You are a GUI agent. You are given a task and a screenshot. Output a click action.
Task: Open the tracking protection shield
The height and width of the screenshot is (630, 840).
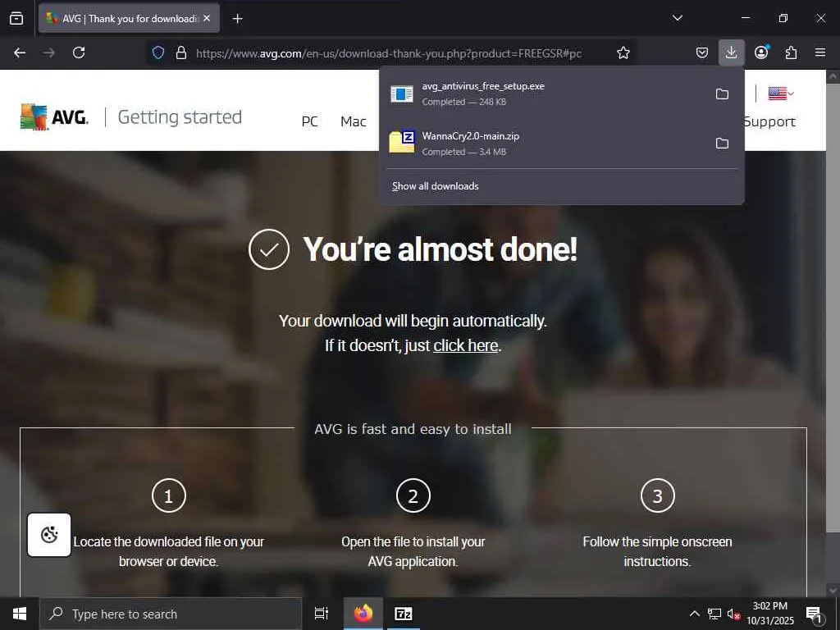pos(158,52)
